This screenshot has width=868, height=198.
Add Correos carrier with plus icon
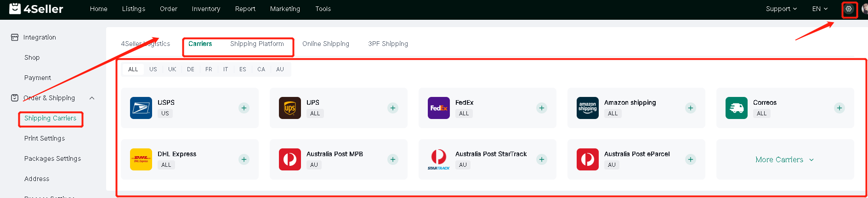point(840,108)
